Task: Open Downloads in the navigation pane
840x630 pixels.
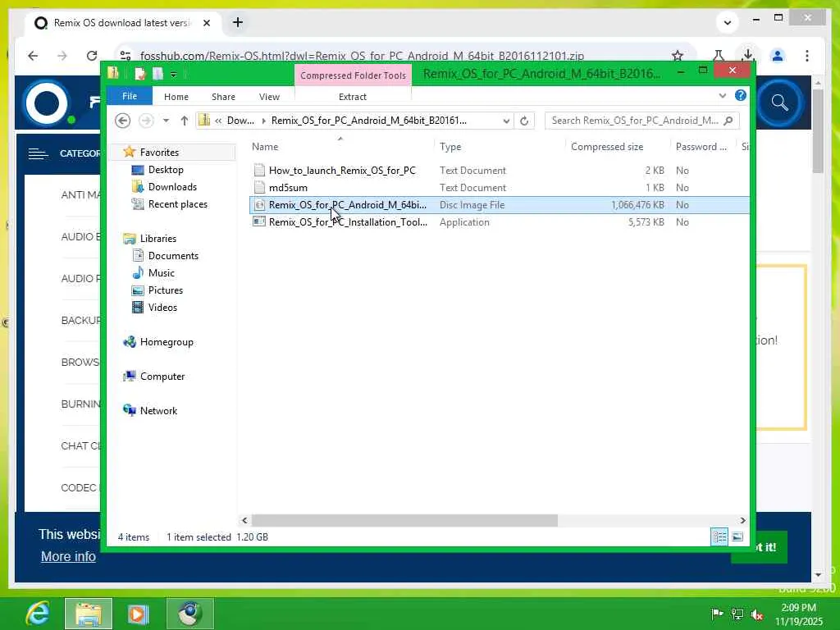Action: click(172, 186)
